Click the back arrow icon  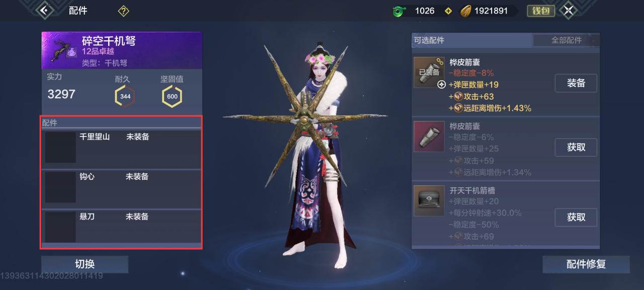point(45,10)
